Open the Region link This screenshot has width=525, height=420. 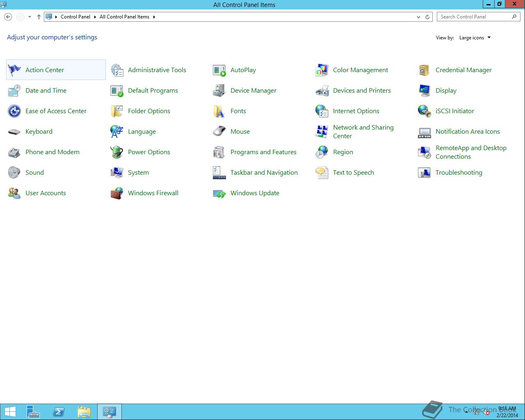click(x=343, y=152)
